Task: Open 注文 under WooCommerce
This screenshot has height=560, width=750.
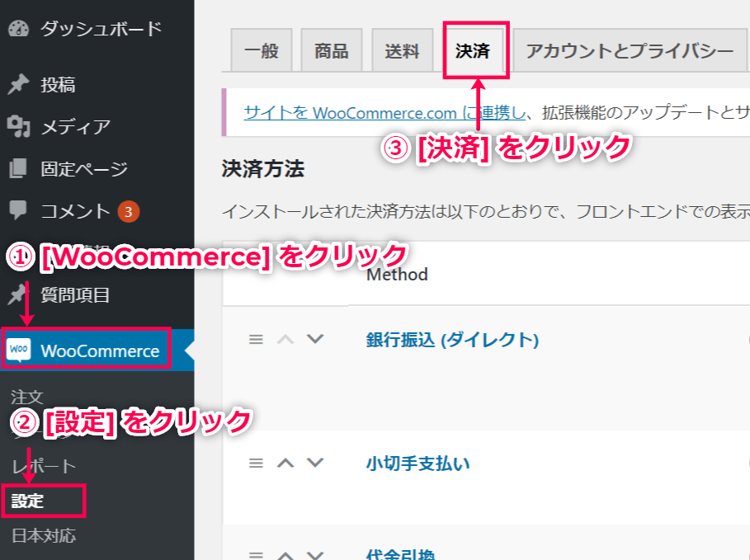Action: point(27,397)
